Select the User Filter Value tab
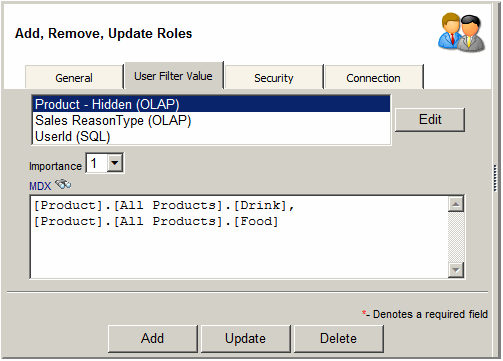 173,76
